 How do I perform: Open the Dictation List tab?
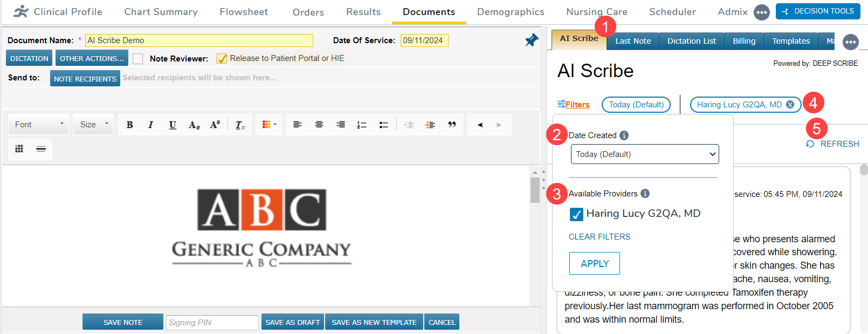(691, 41)
